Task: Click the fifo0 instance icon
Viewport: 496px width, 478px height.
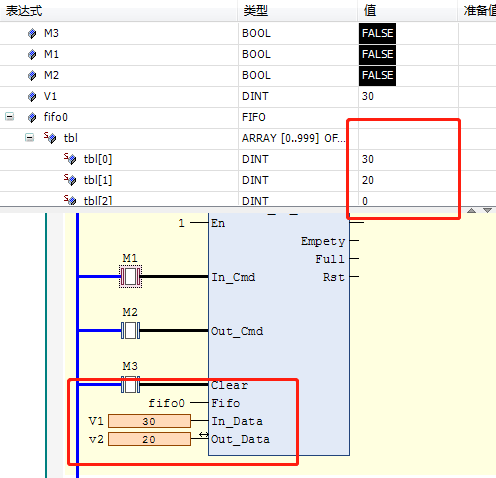Action: pyautogui.click(x=32, y=117)
